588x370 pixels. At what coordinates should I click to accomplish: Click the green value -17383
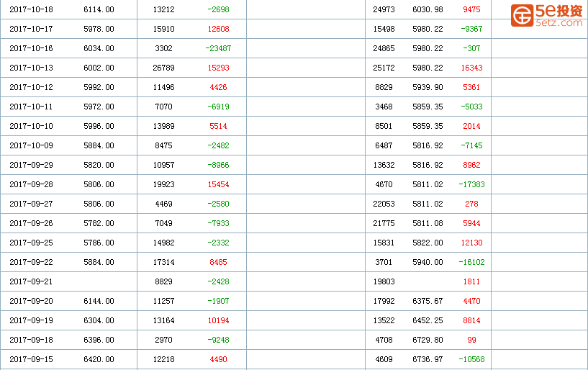tap(471, 184)
